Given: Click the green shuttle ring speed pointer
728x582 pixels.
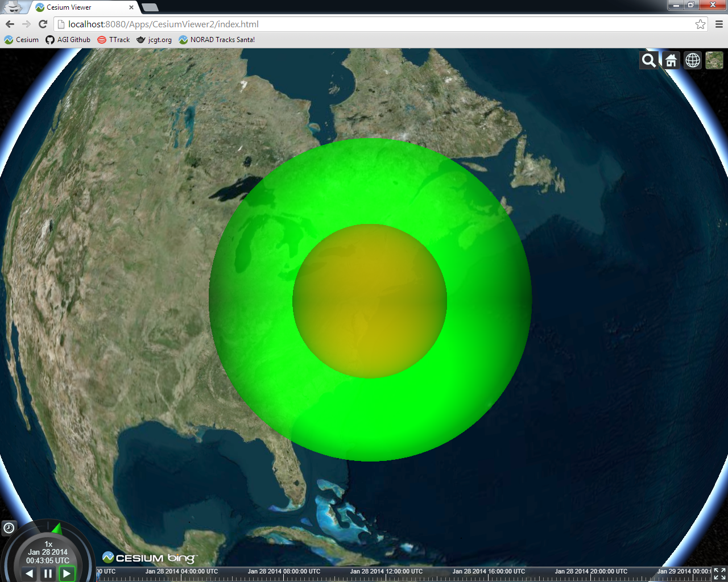Looking at the screenshot, I should click(57, 529).
